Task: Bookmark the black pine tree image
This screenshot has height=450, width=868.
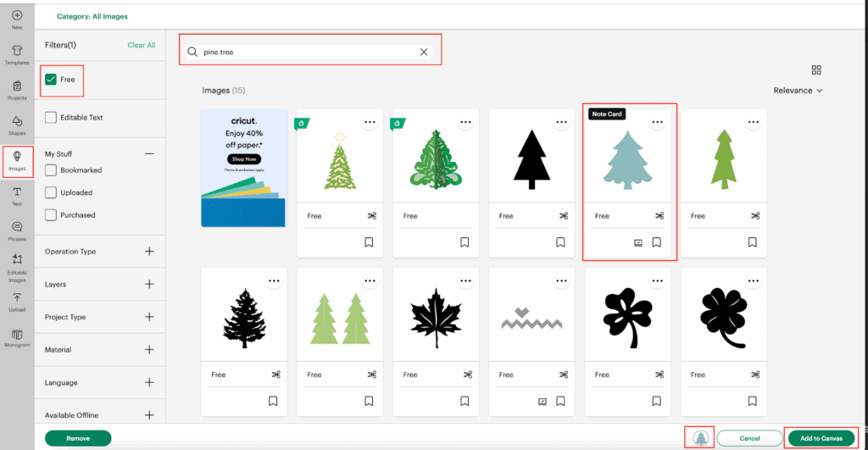Action: (x=560, y=242)
